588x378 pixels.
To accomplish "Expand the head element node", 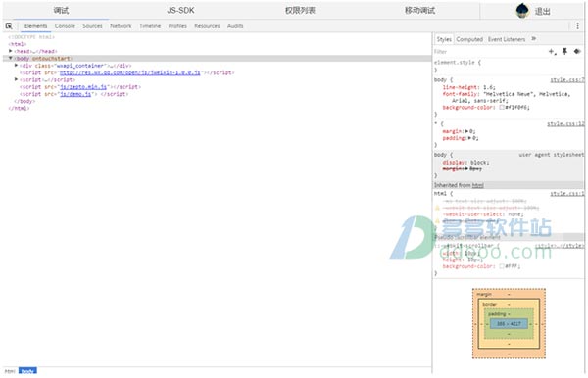I will pyautogui.click(x=11, y=51).
